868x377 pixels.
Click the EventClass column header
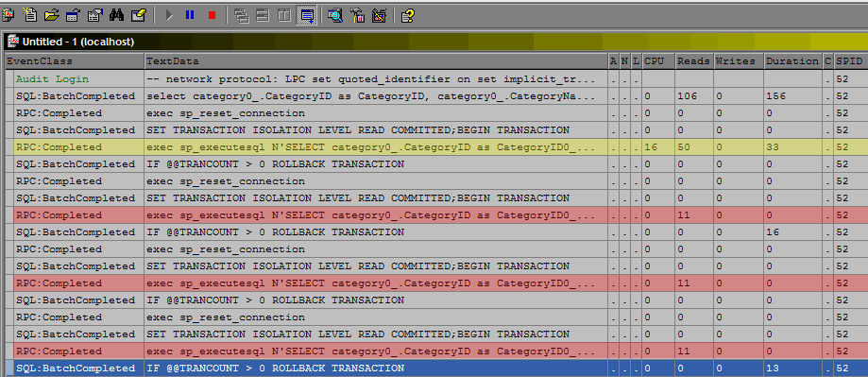click(x=75, y=61)
